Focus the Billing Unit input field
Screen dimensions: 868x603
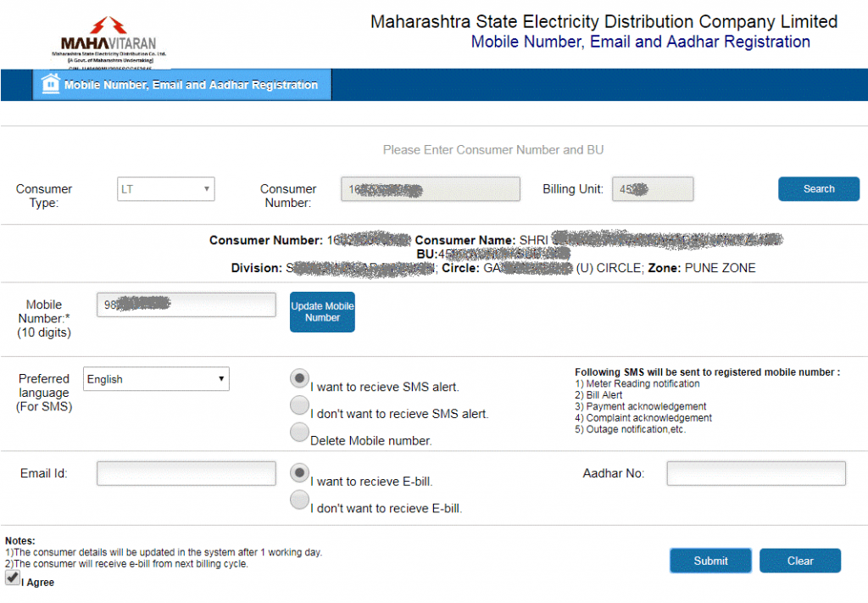[653, 189]
